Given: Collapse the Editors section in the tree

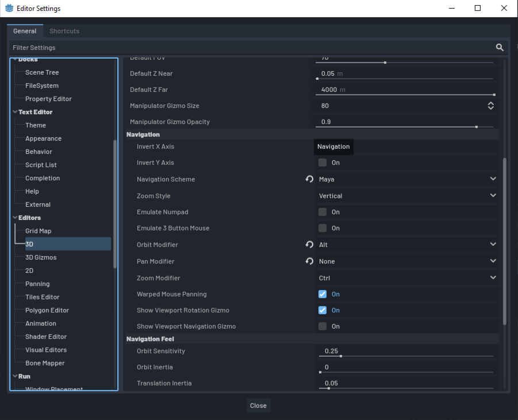Looking at the screenshot, I should 15,218.
